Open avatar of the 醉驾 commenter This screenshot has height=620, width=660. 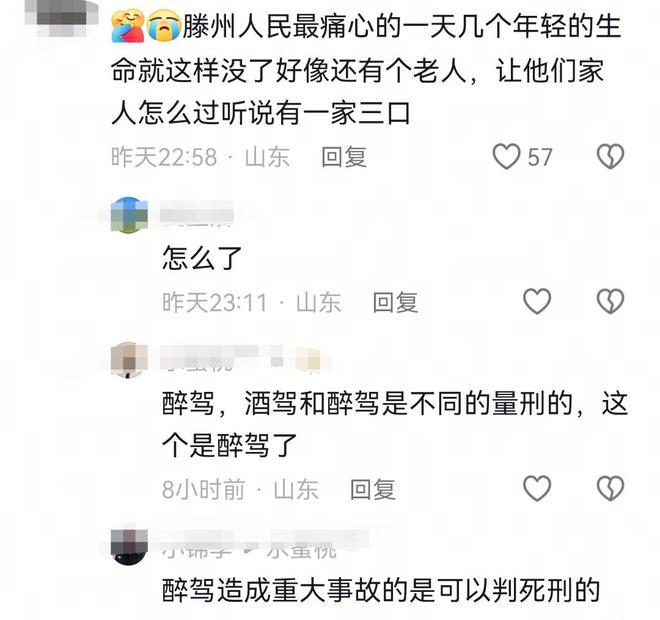[x=129, y=360]
